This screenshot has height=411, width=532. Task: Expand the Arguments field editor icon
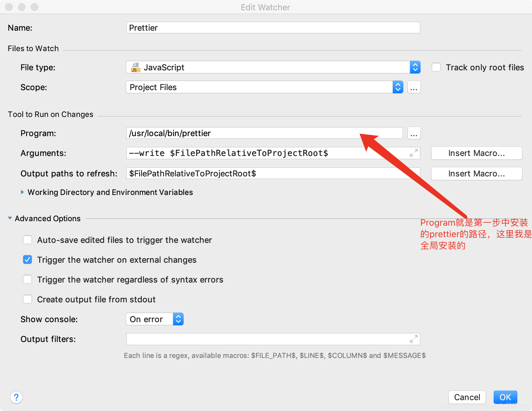click(414, 153)
